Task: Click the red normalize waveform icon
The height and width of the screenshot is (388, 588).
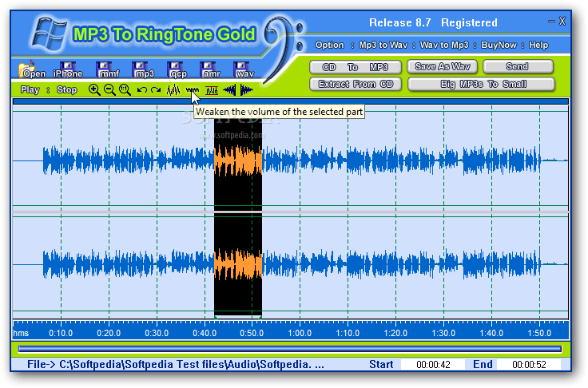Action: click(x=212, y=90)
